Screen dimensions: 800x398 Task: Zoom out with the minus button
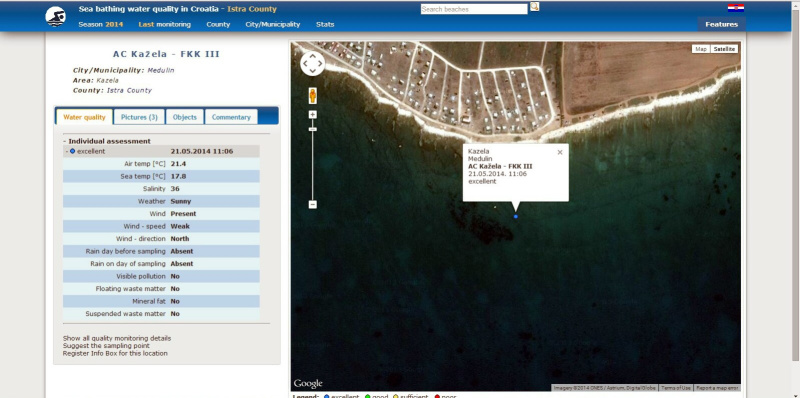point(313,205)
